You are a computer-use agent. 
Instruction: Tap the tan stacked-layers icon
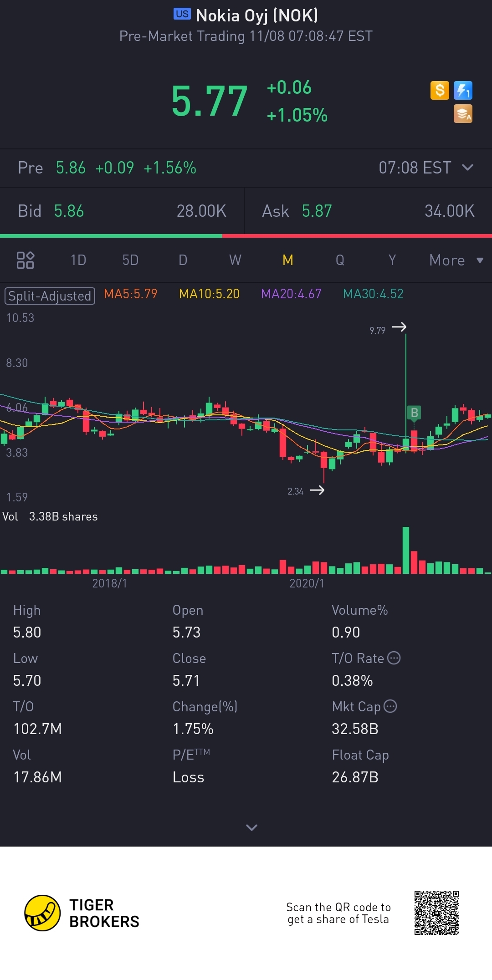463,114
